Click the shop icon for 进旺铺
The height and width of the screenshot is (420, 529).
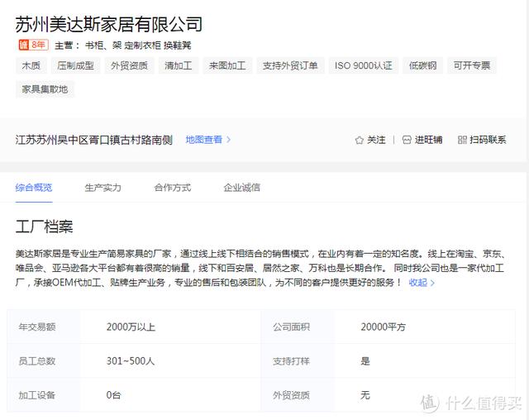click(406, 140)
